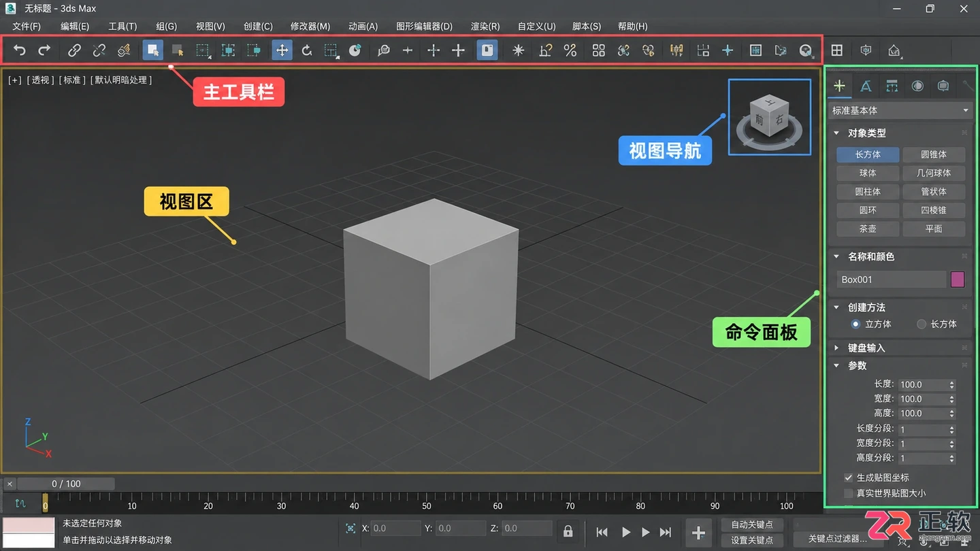This screenshot has height=551, width=980.
Task: Click the 球体 object type button
Action: tap(868, 173)
